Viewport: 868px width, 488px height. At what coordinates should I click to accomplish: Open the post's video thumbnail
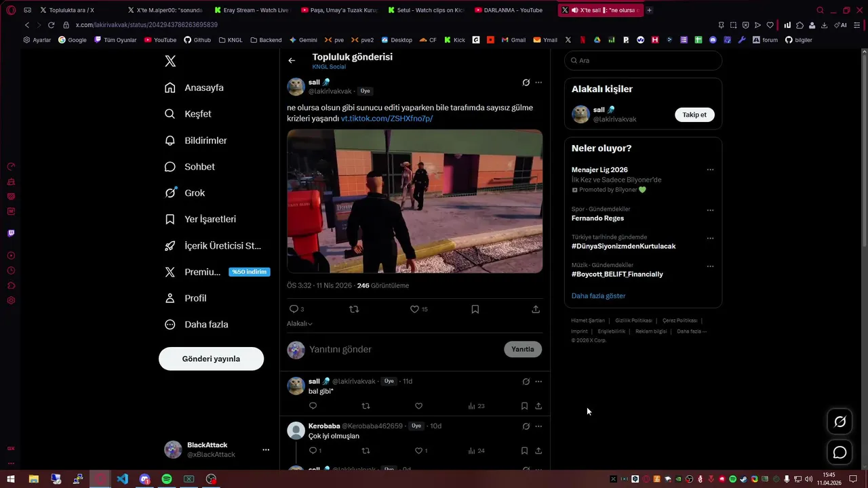tap(414, 201)
